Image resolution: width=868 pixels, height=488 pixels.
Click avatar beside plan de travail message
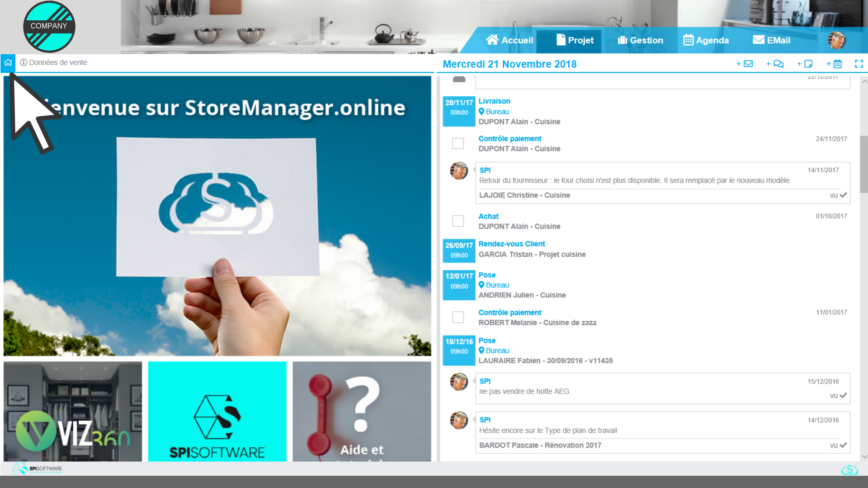point(459,420)
